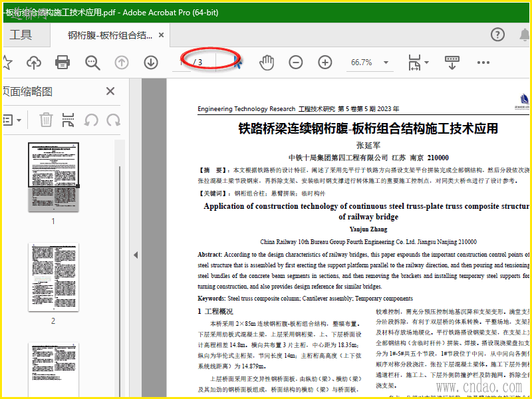Expand the page fit options arrow
The height and width of the screenshot is (399, 532).
(x=427, y=62)
